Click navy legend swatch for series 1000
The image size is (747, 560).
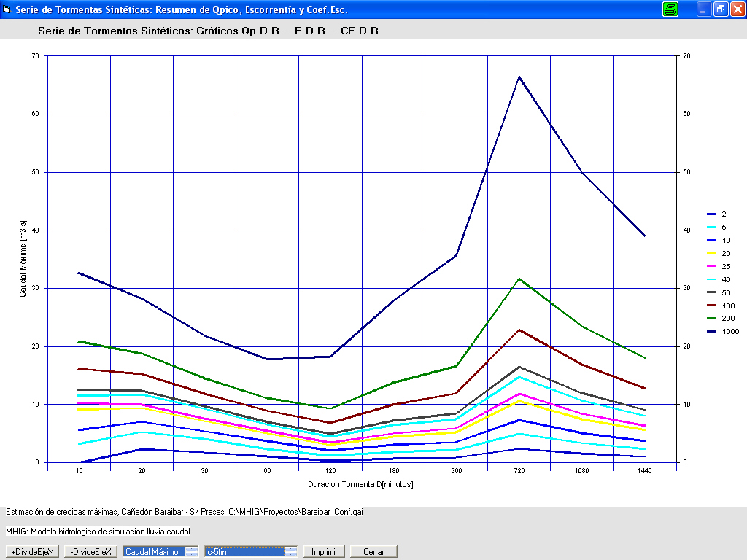[711, 332]
